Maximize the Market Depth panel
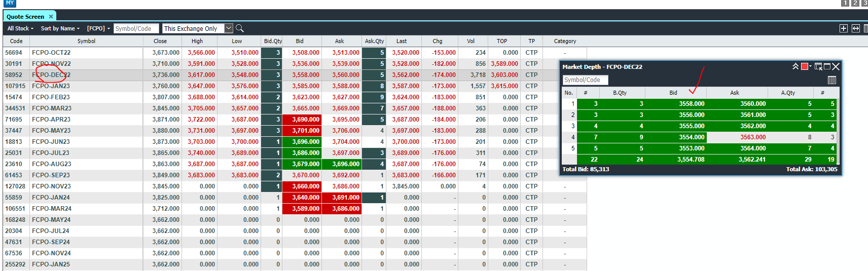868x271 pixels. point(827,66)
